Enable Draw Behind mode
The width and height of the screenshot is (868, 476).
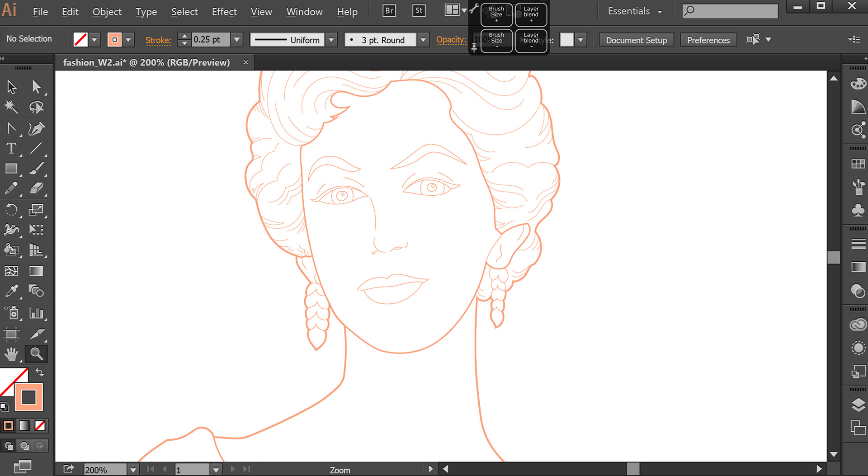[24, 446]
